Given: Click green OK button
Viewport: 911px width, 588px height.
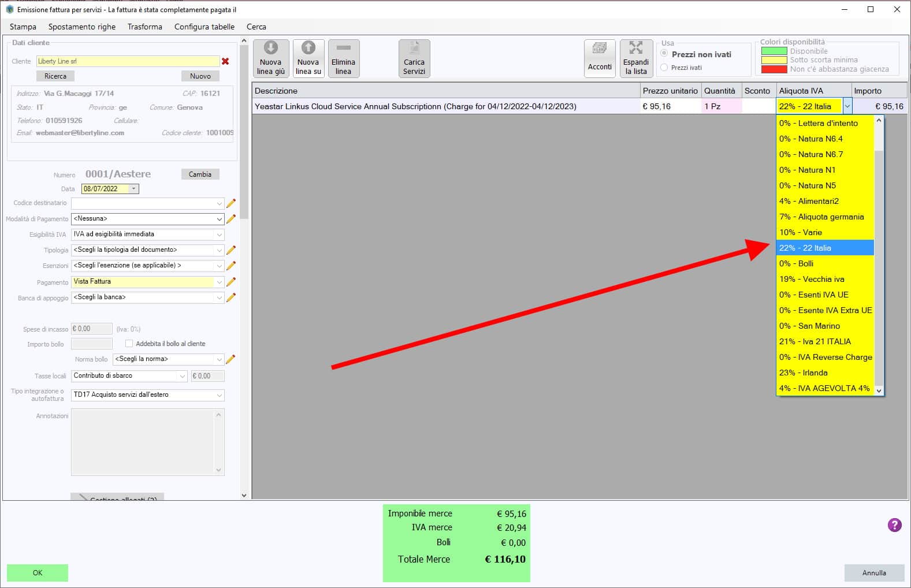Looking at the screenshot, I should (38, 572).
